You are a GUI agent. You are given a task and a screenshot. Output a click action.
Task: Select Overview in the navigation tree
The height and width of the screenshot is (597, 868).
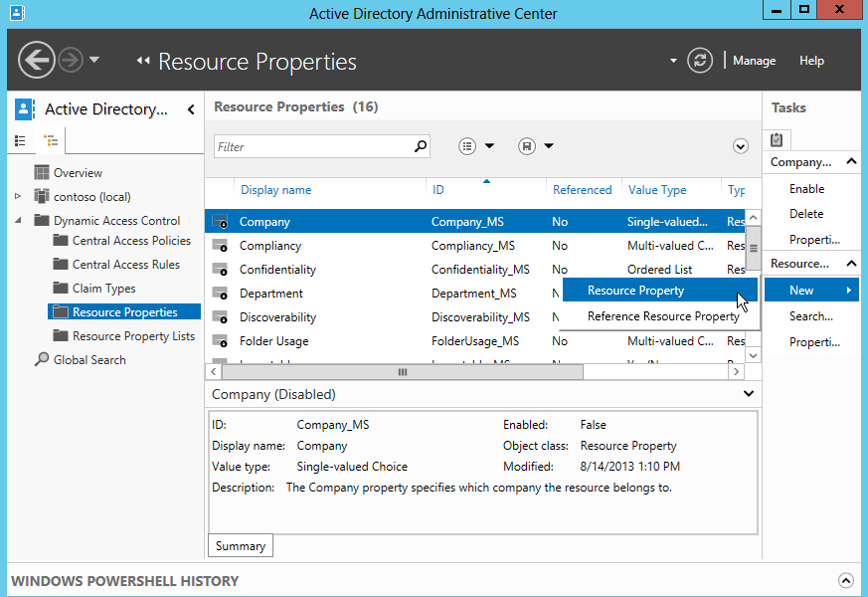click(x=78, y=173)
